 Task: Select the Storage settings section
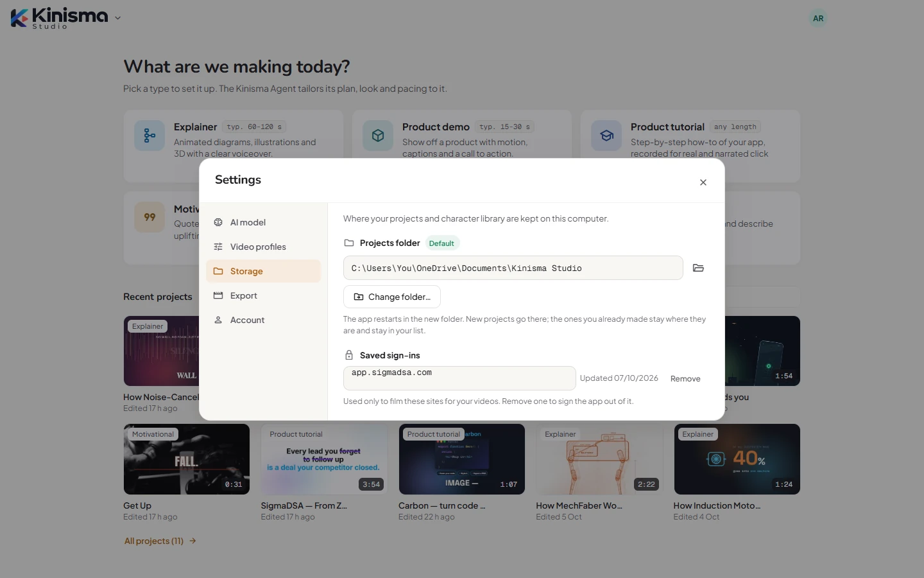click(x=263, y=271)
